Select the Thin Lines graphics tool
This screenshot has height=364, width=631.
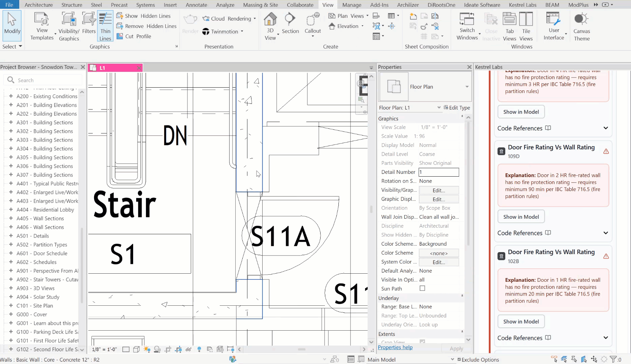(105, 26)
